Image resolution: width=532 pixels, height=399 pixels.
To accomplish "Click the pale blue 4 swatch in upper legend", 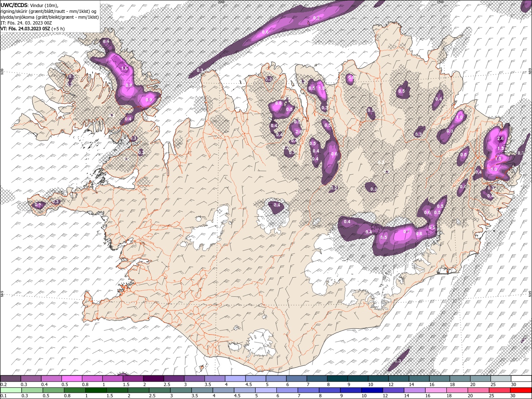I will [235, 379].
